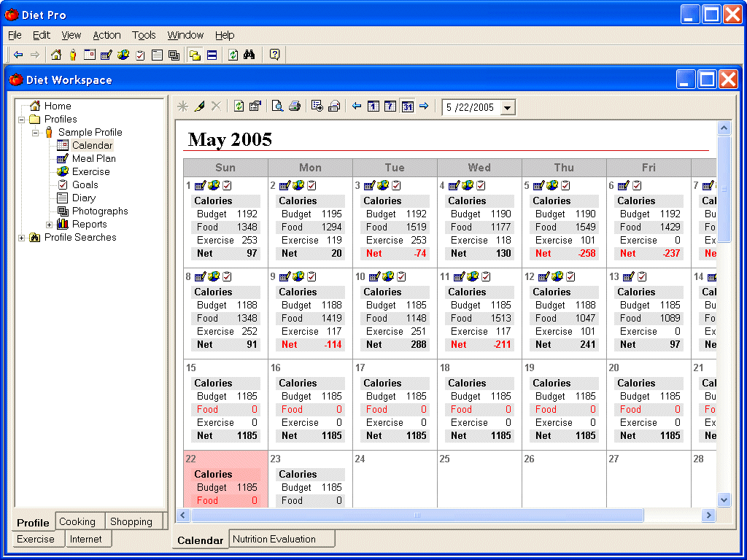
Task: Click the Refresh icon in calendar toolbar
Action: click(x=239, y=106)
